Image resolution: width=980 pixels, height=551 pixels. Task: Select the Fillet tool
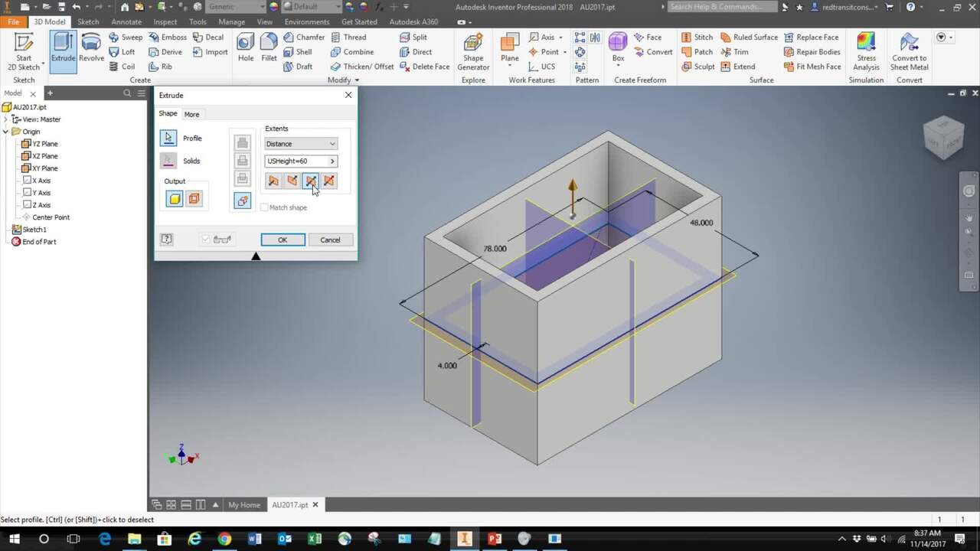point(269,44)
